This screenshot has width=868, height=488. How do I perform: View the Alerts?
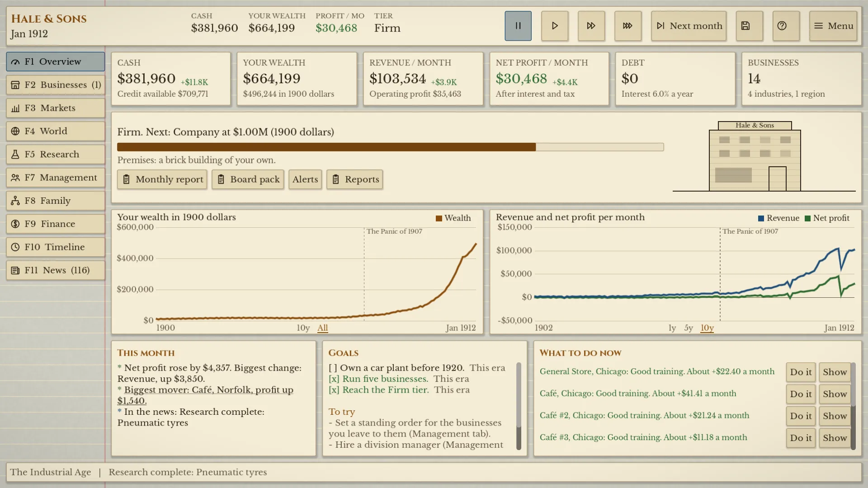(305, 179)
